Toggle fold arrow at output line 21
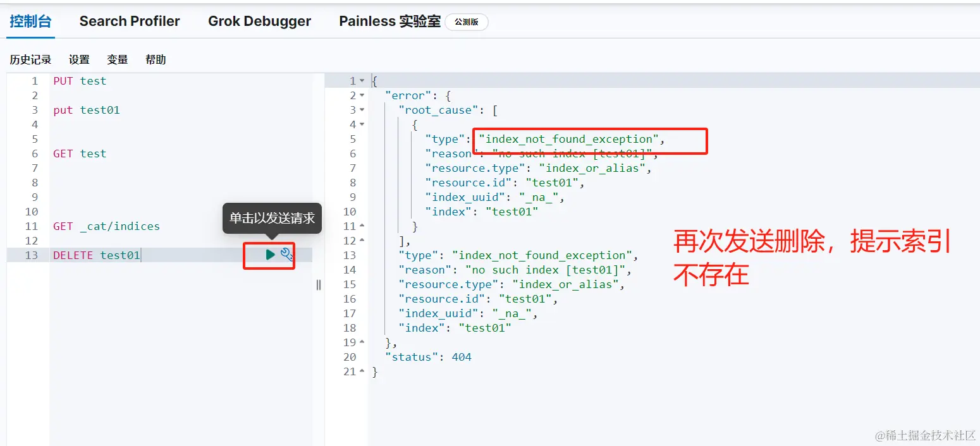Image resolution: width=980 pixels, height=446 pixels. [362, 371]
